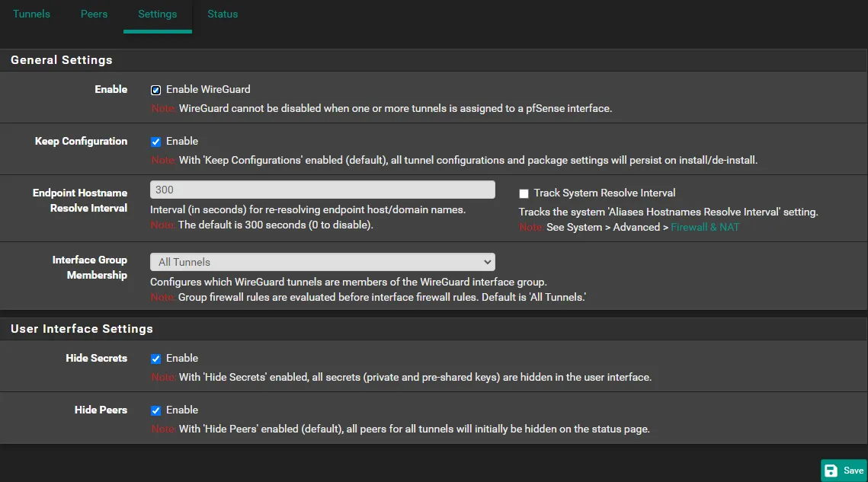The image size is (868, 482).
Task: Follow the Firewall & NAT link
Action: (x=705, y=226)
